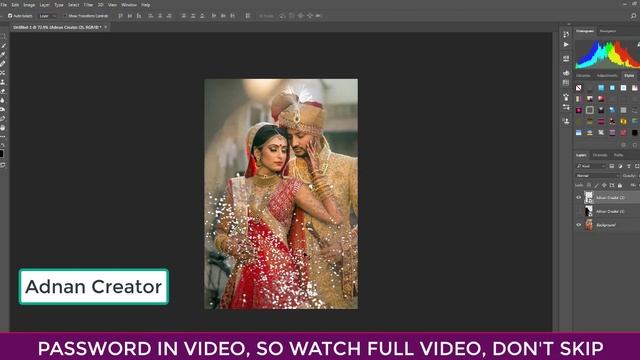Toggle Lock artboard nesting icon
Viewport: 640px width, 360px height.
pyautogui.click(x=612, y=185)
